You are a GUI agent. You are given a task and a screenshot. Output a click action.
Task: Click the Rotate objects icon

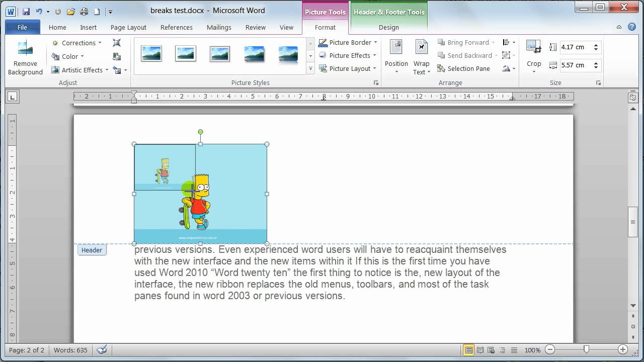pyautogui.click(x=509, y=68)
